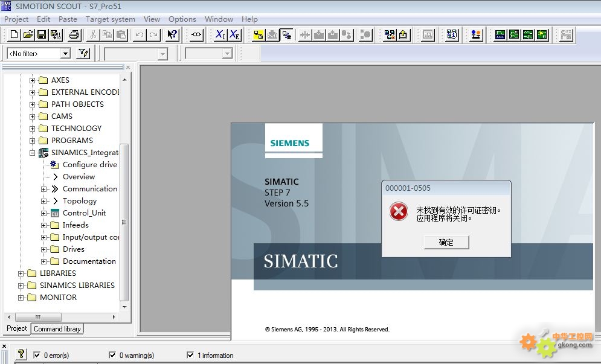
Task: Click the XE toolbar icon
Action: click(x=234, y=35)
